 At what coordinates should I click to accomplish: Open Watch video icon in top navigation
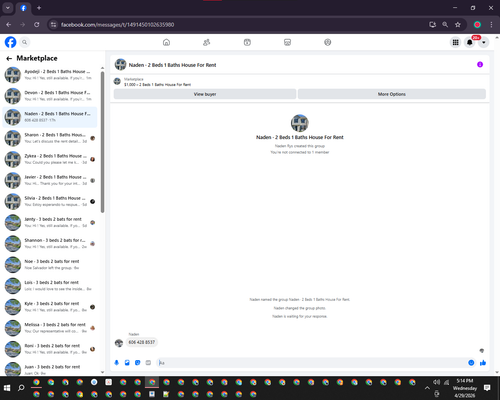tap(247, 42)
